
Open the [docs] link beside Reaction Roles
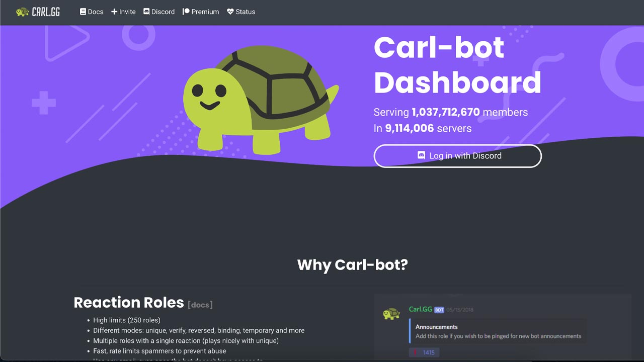(x=200, y=305)
